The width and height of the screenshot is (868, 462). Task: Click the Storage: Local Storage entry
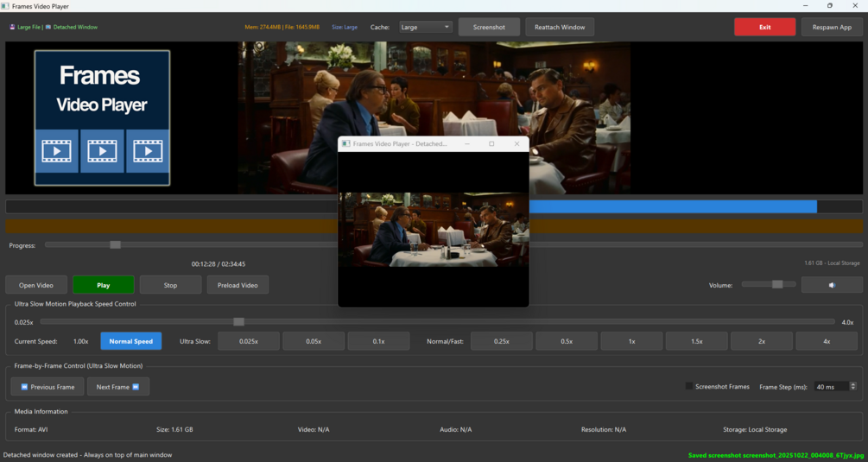pyautogui.click(x=755, y=429)
